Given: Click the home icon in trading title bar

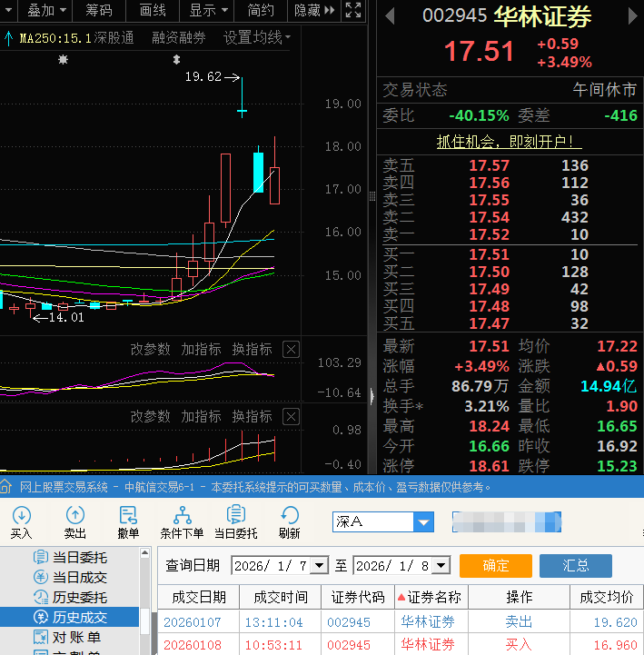Looking at the screenshot, I should pyautogui.click(x=5, y=487).
